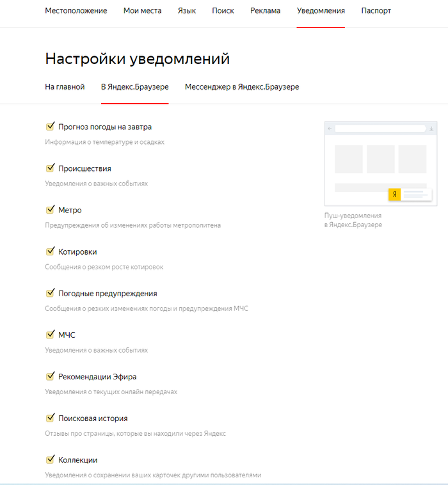Click the push-notification preview illustration

pyautogui.click(x=381, y=164)
